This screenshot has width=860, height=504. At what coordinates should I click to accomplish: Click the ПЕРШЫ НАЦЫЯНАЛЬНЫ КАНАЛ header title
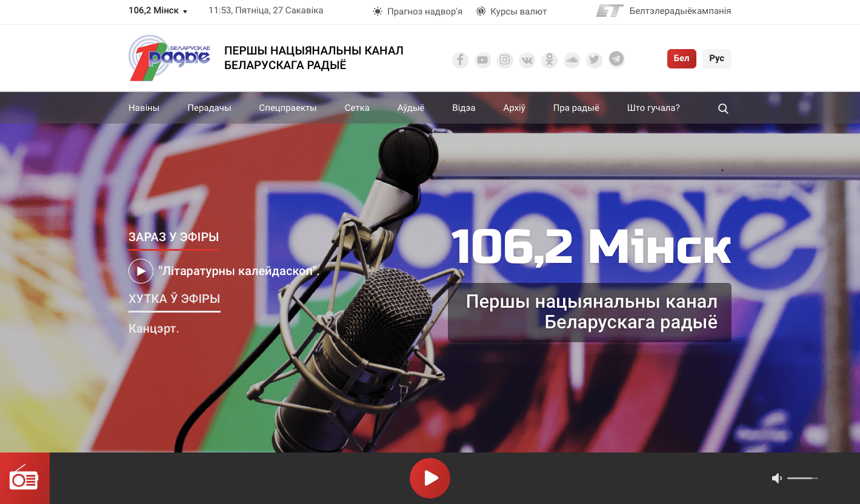point(314,58)
